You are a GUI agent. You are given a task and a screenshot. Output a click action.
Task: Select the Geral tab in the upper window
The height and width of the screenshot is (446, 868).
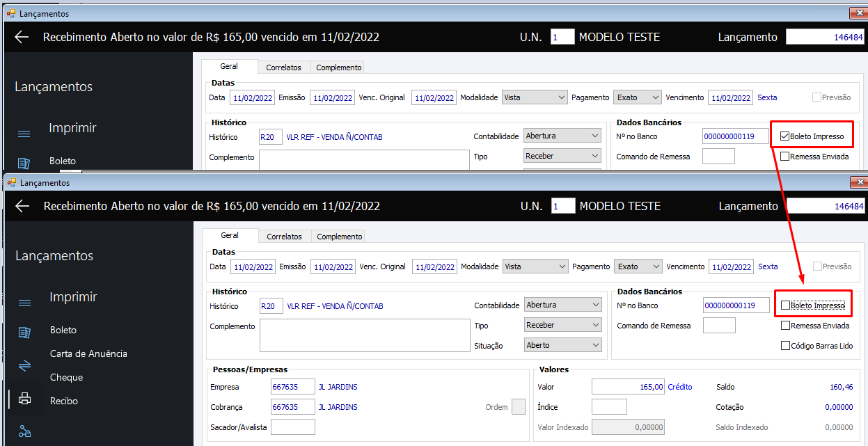coord(229,67)
